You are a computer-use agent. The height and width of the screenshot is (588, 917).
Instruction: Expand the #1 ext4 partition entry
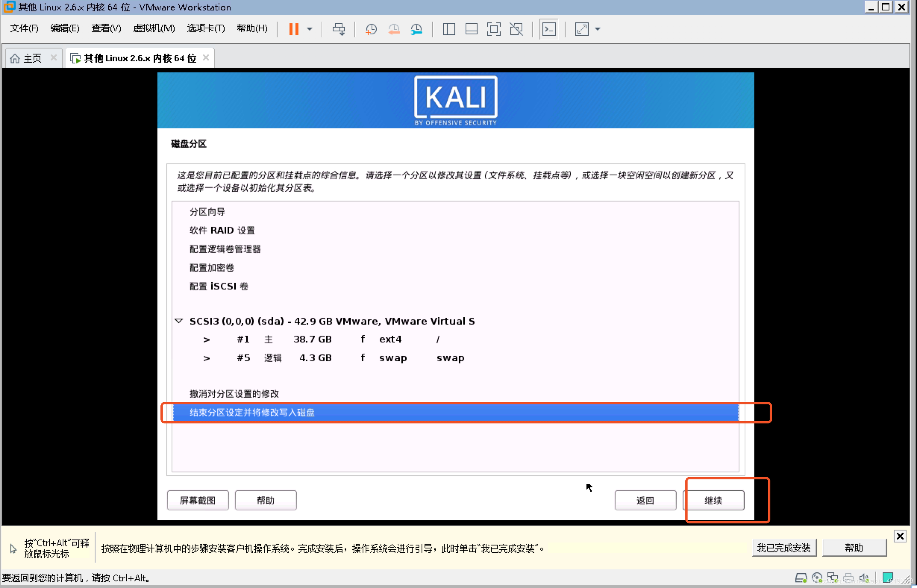(x=207, y=340)
